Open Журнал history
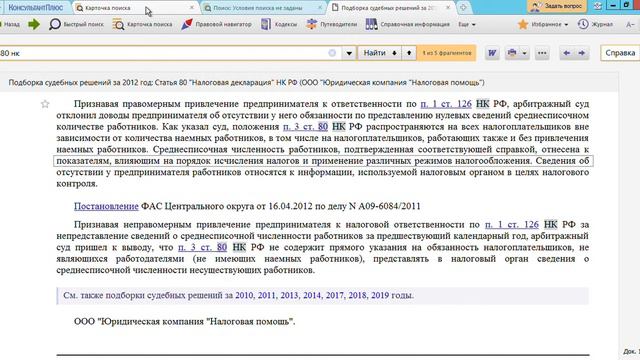Screen dimensions: 640x360 coord(595,24)
